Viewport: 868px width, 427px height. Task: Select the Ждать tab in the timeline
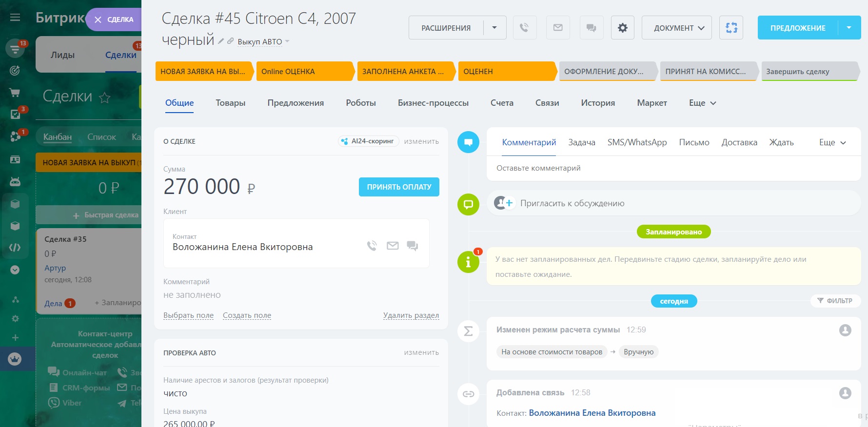coord(781,142)
